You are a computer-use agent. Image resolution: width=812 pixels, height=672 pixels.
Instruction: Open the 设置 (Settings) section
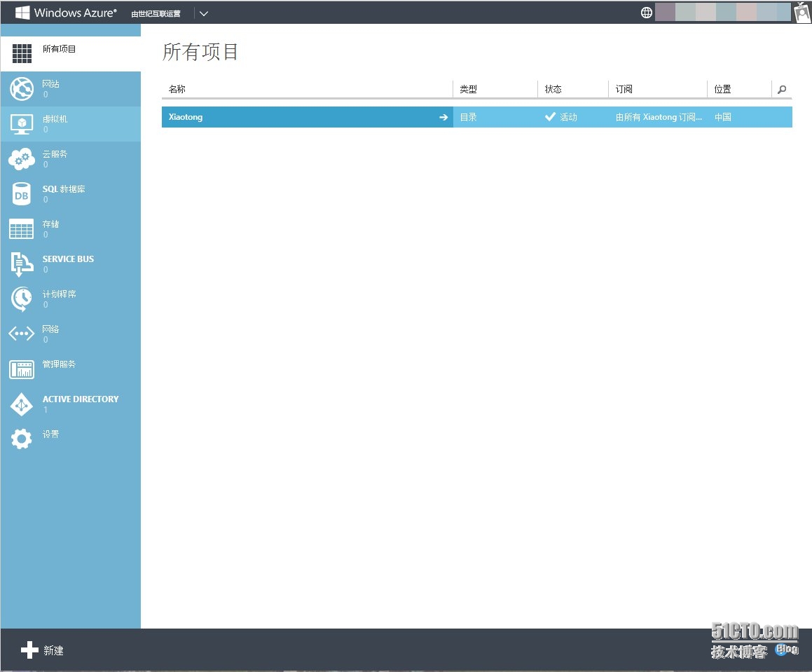[22, 439]
